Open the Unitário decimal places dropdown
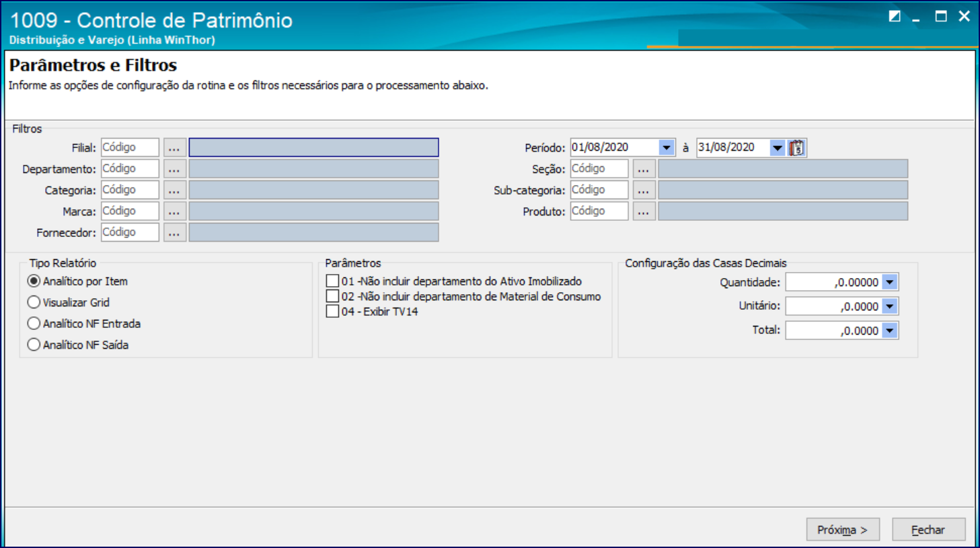Viewport: 980px width, 548px height. pyautogui.click(x=890, y=306)
